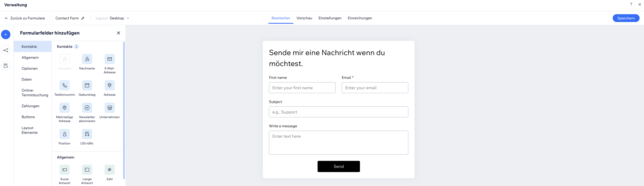Add the Zahl number field icon
This screenshot has width=644, height=186.
click(110, 170)
